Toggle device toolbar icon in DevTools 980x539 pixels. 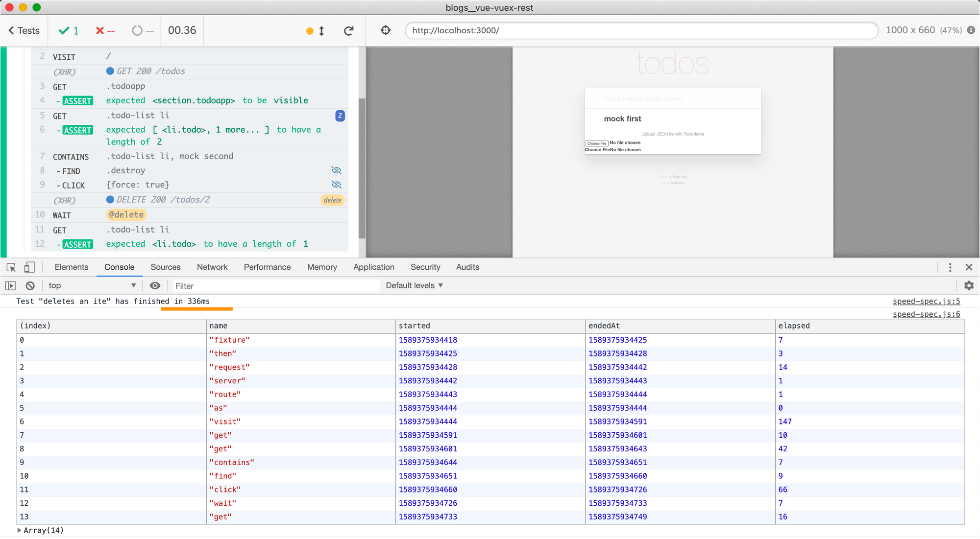point(29,267)
